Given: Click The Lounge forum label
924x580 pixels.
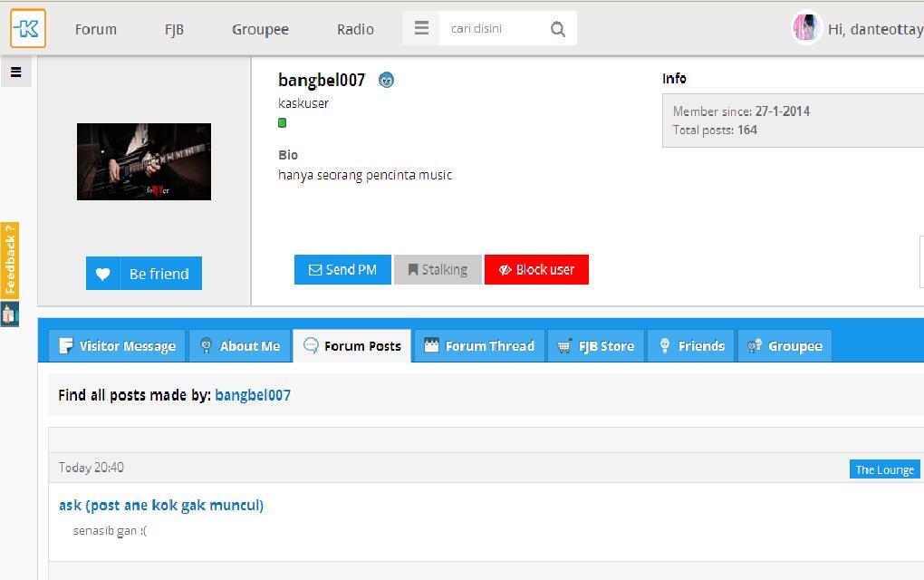Looking at the screenshot, I should coord(883,469).
